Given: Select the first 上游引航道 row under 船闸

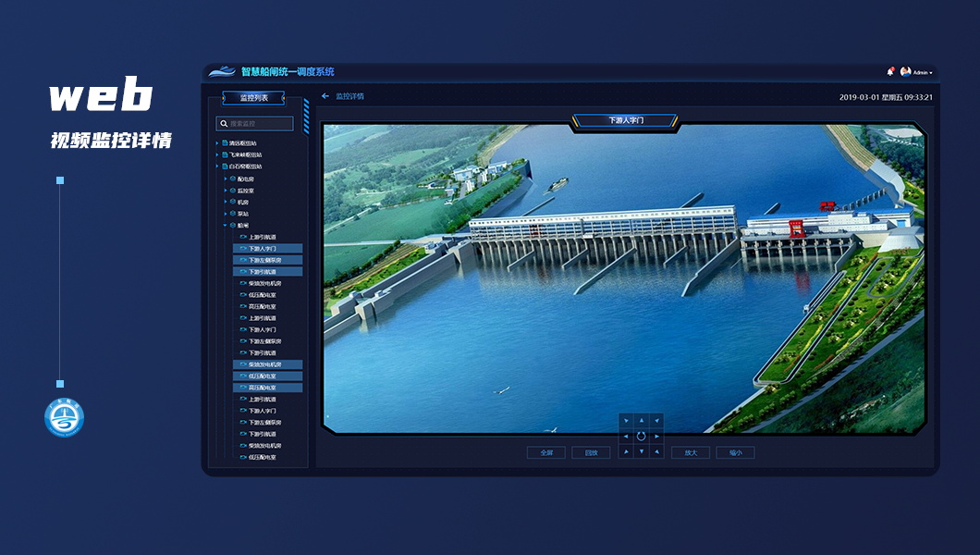Looking at the screenshot, I should coord(267,237).
